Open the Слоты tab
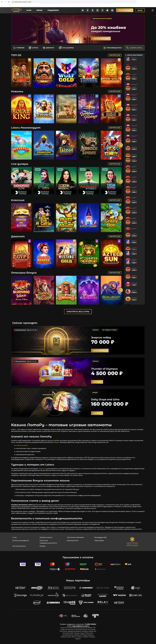The width and height of the screenshot is (156, 644). [x=33, y=48]
